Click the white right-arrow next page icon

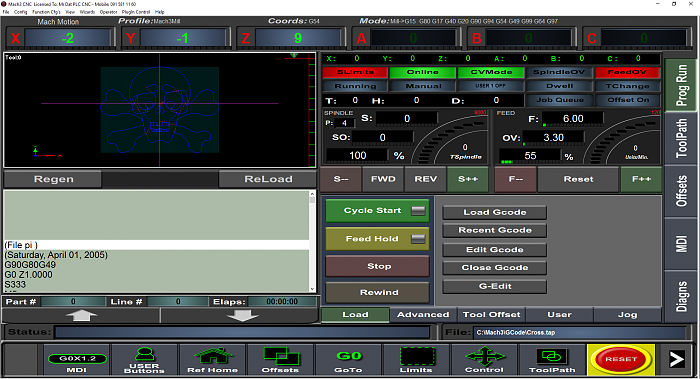click(677, 359)
